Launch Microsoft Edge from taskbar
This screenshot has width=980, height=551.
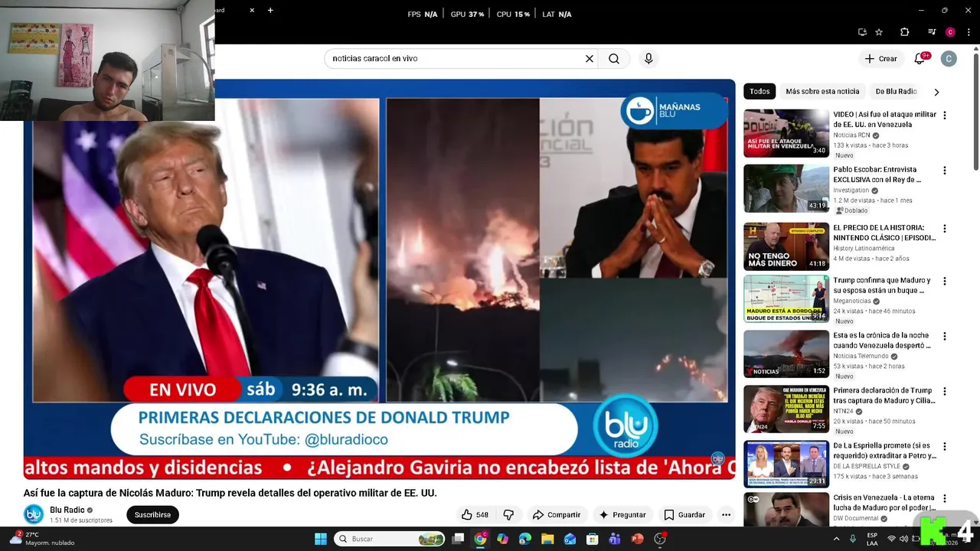point(524,539)
